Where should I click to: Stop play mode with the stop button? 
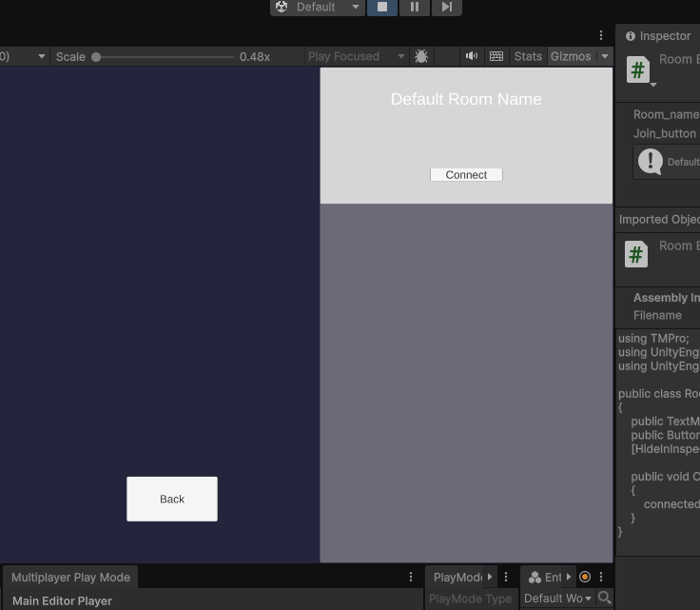point(382,7)
